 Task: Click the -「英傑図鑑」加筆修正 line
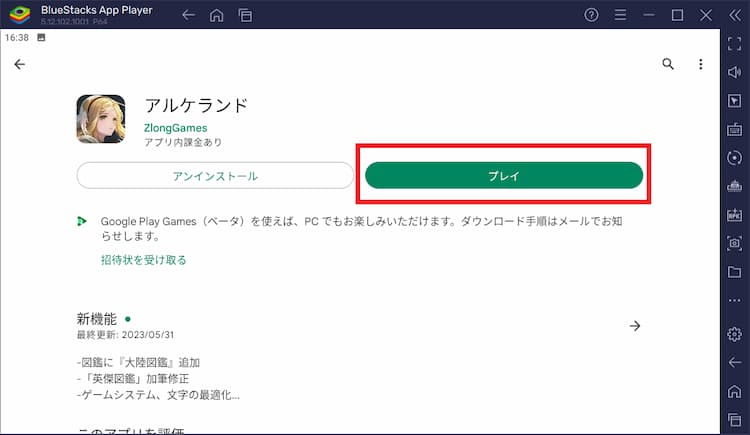pos(133,379)
